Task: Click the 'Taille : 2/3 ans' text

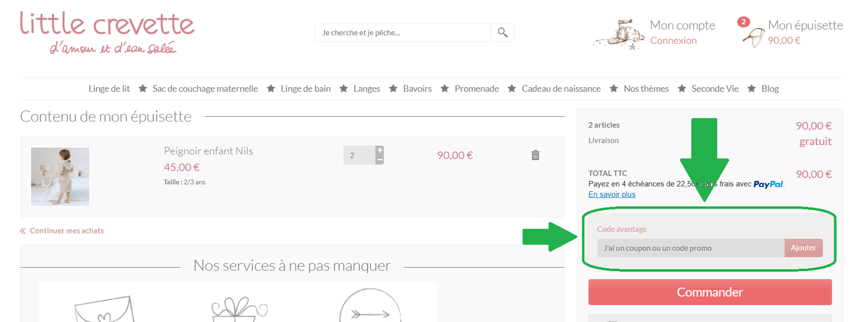Action: [x=185, y=182]
